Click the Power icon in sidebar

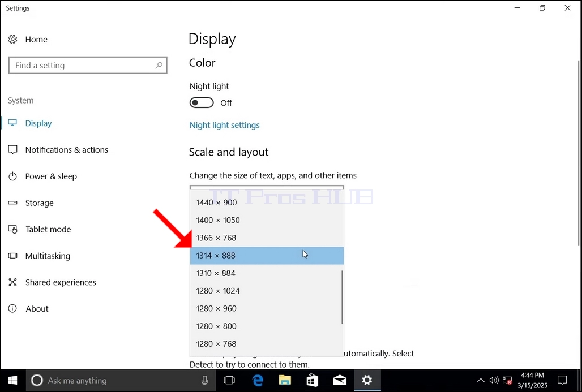pos(12,176)
